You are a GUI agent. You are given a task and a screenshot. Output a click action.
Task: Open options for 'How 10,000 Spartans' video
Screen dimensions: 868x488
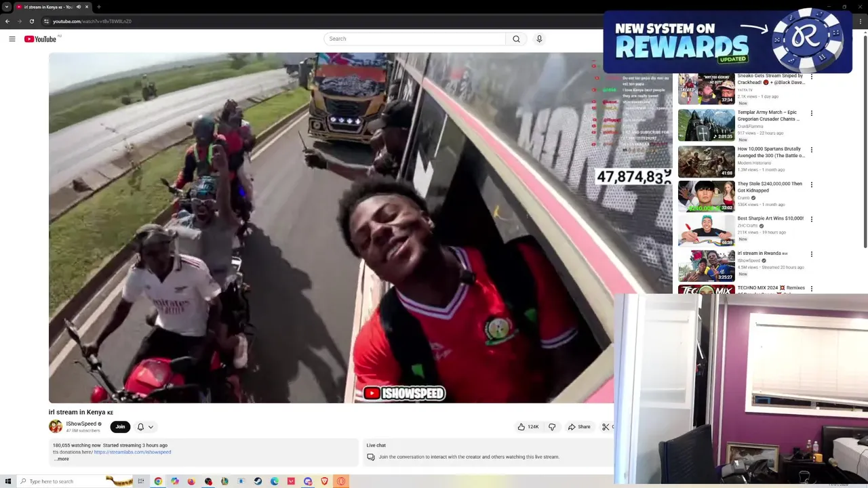(x=811, y=150)
